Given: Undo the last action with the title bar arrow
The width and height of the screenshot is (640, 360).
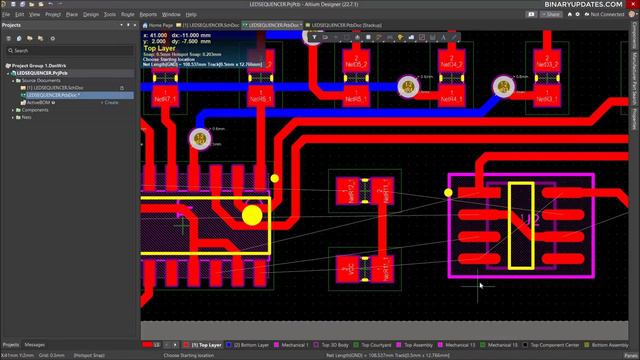Looking at the screenshot, I should [51, 4].
